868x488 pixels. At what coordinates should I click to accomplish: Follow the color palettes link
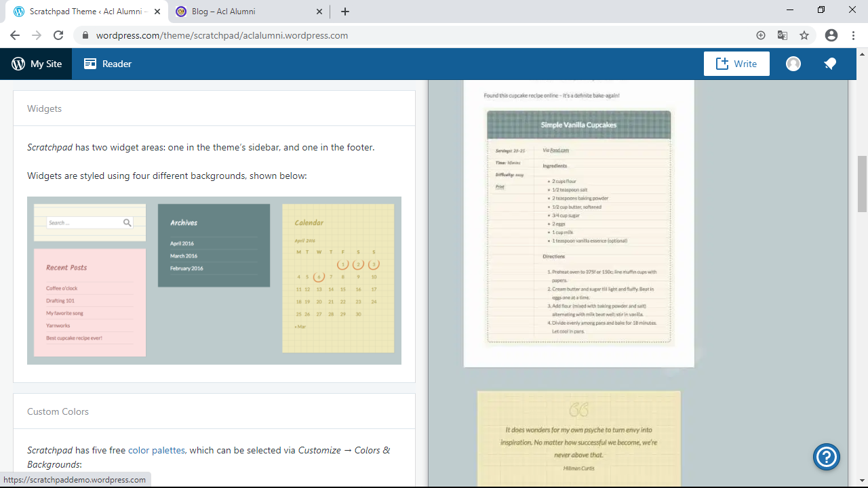tap(157, 450)
